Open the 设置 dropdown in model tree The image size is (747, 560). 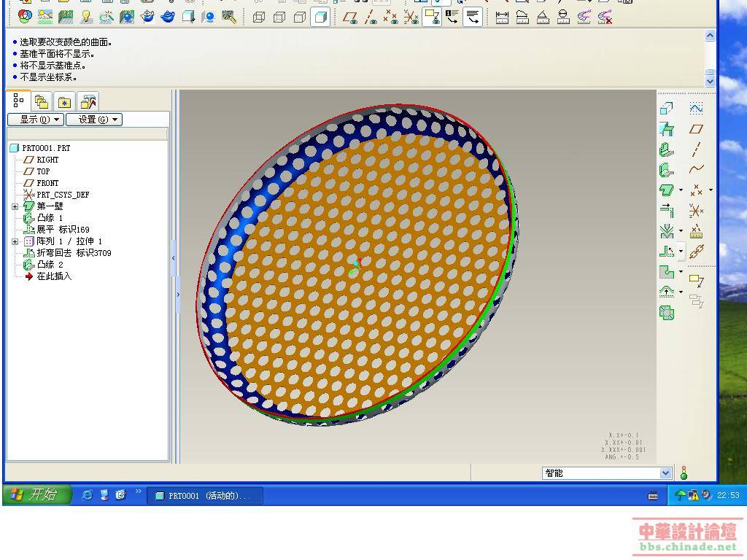(94, 119)
